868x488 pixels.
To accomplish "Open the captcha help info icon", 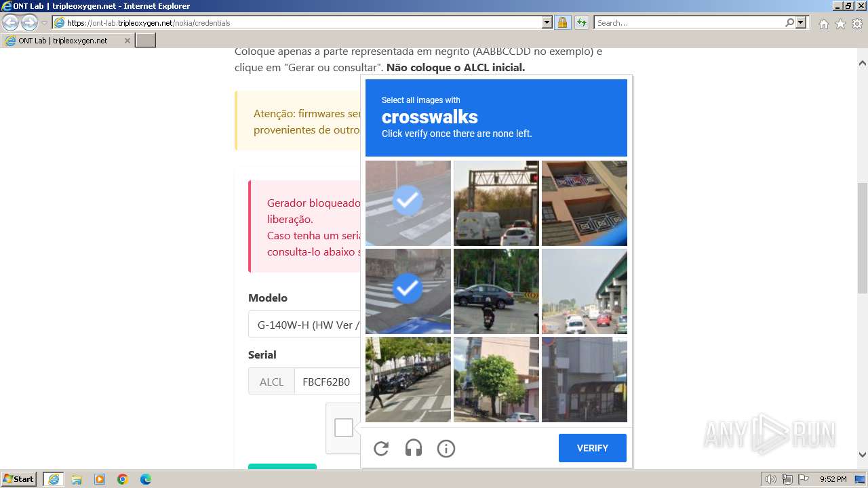I will (x=446, y=448).
